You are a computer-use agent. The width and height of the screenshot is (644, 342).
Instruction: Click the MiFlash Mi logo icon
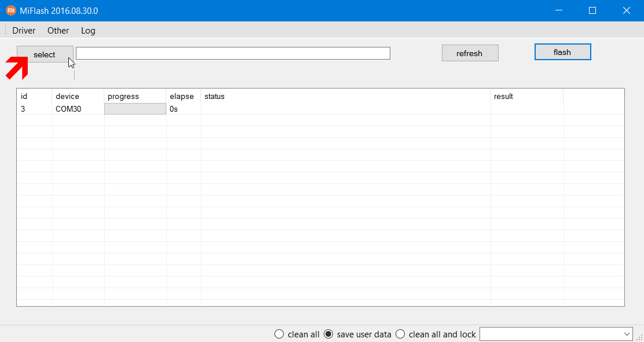pos(11,10)
